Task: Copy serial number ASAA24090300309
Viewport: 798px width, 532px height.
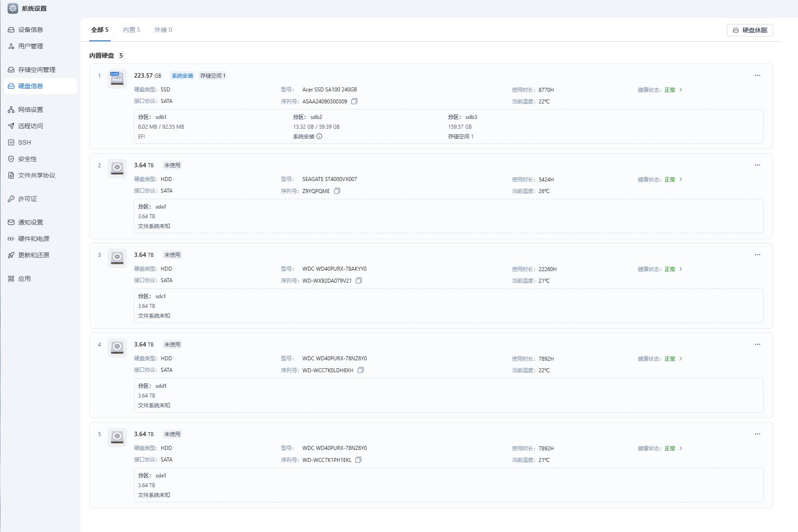Action: 354,101
